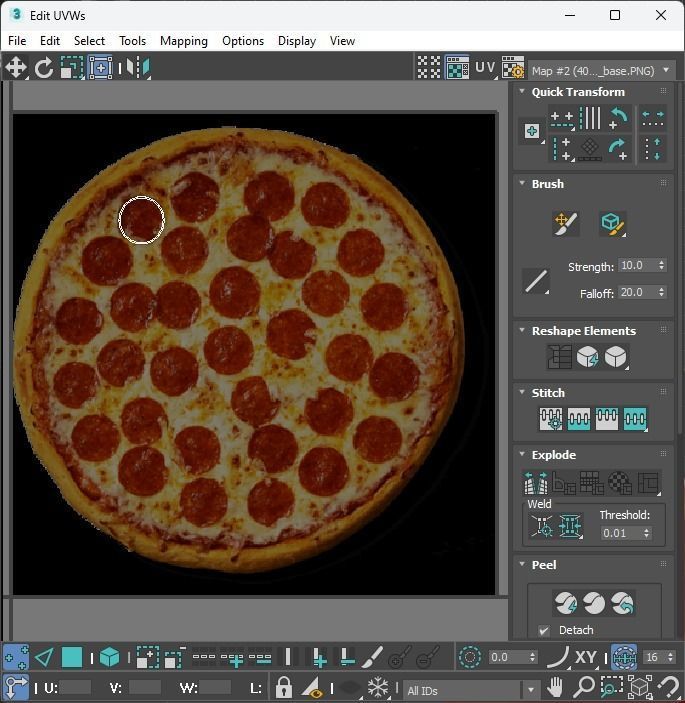Click the Space Horizontally icon

(653, 119)
